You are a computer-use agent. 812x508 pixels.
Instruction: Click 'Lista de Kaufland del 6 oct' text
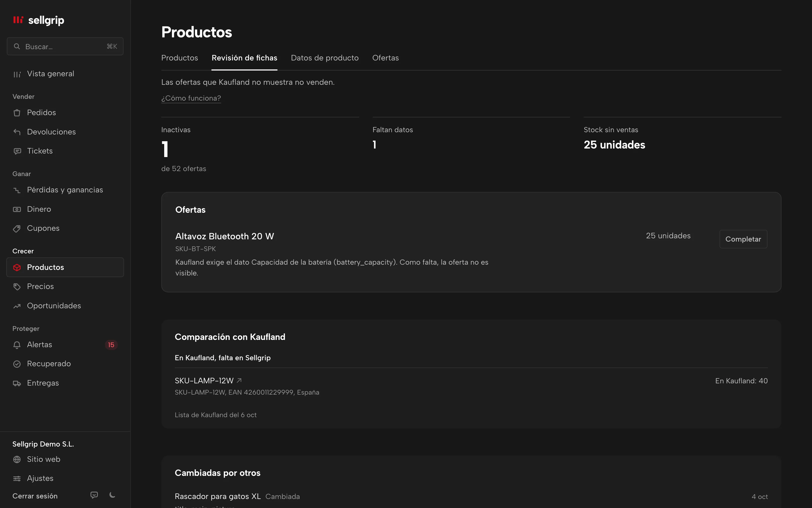tap(216, 415)
